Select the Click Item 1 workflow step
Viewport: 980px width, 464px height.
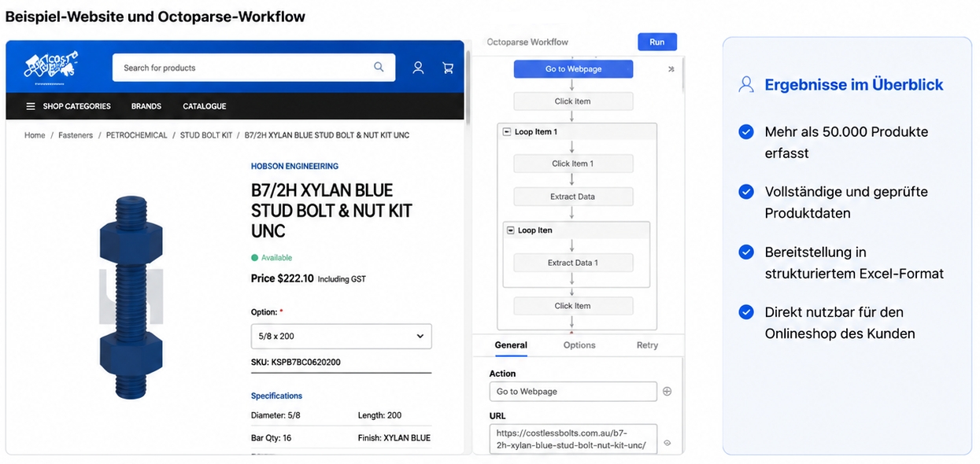pos(573,164)
